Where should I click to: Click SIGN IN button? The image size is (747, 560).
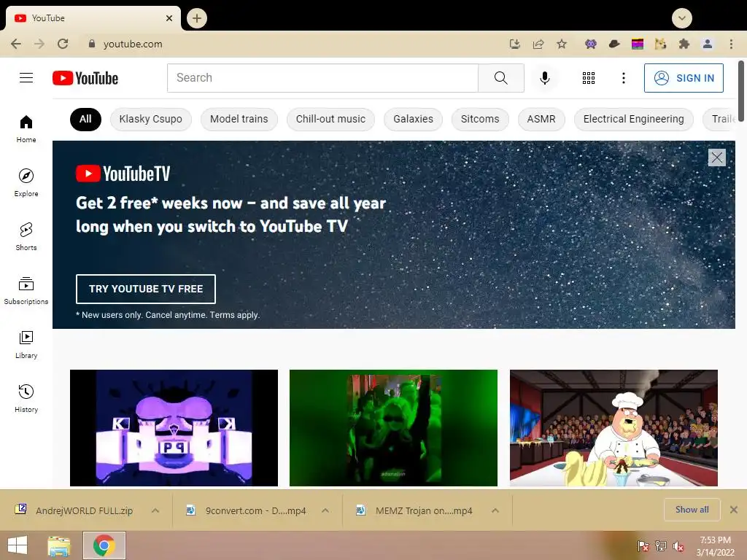point(684,78)
